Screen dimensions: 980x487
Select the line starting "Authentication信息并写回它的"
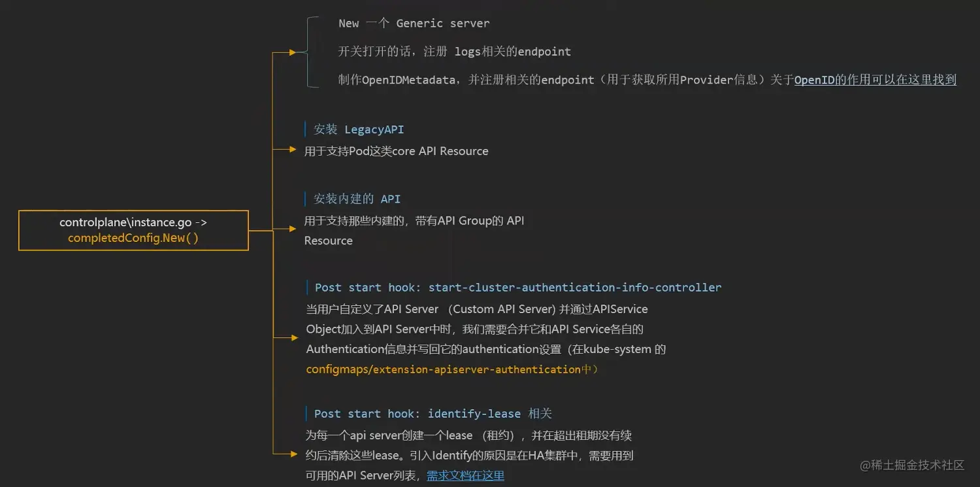[486, 349]
